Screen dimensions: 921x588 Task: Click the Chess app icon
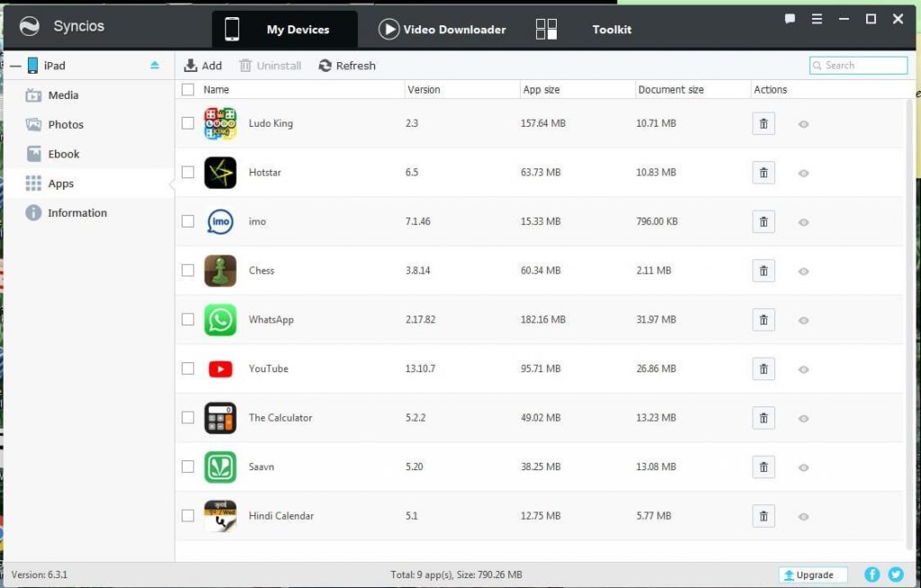coord(220,271)
